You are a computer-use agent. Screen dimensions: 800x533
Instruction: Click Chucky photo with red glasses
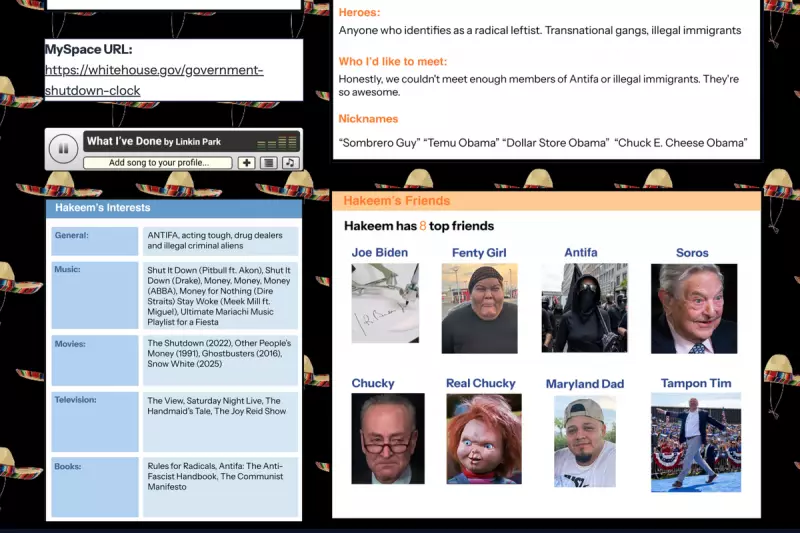point(388,439)
